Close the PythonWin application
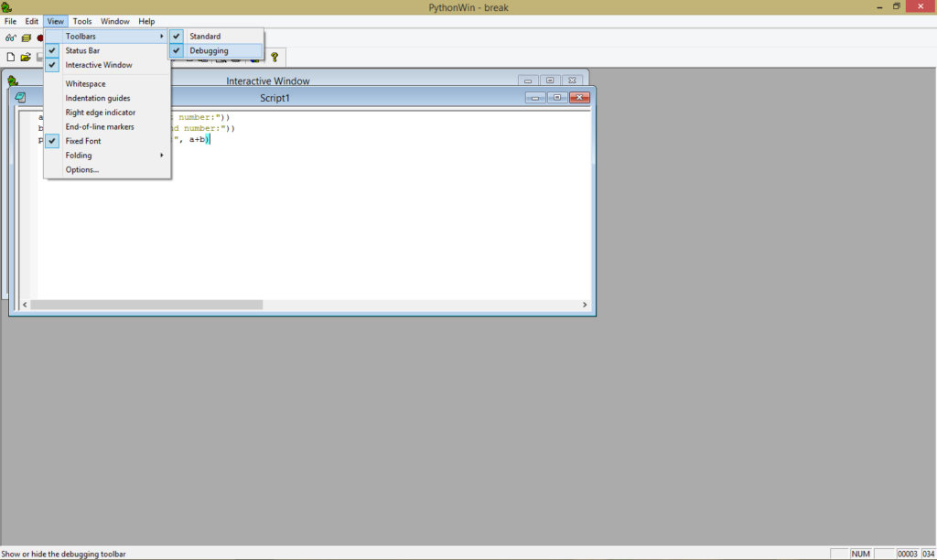The image size is (937, 560). (921, 6)
